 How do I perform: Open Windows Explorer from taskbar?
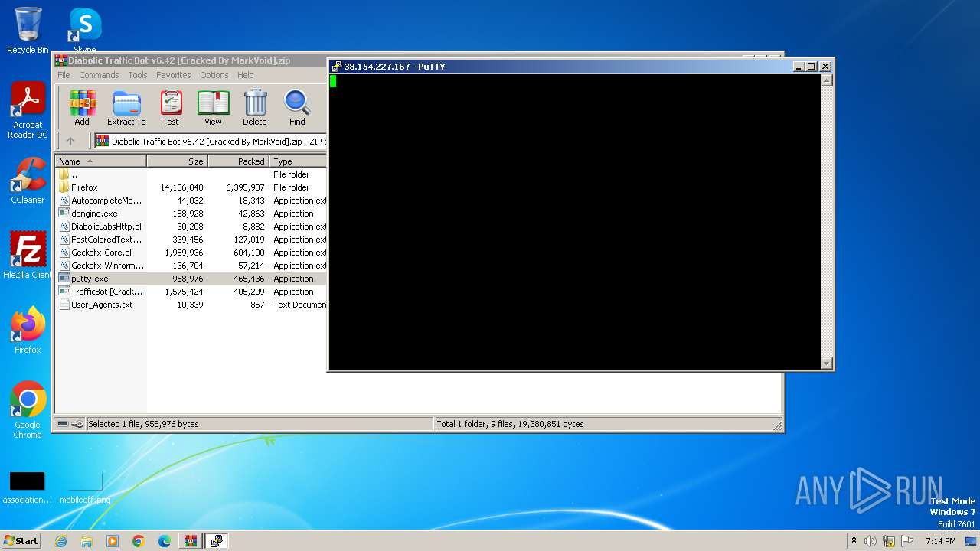click(x=87, y=541)
